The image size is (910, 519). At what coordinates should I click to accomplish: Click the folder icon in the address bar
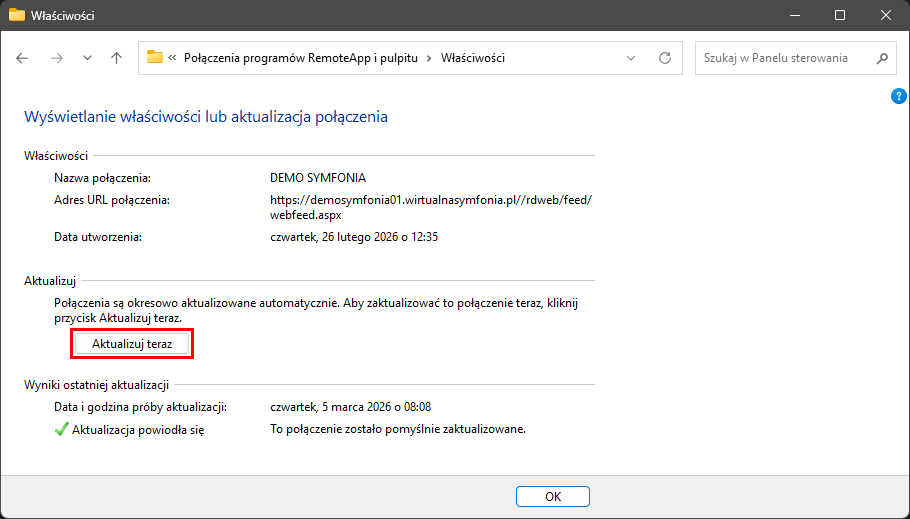pyautogui.click(x=154, y=57)
